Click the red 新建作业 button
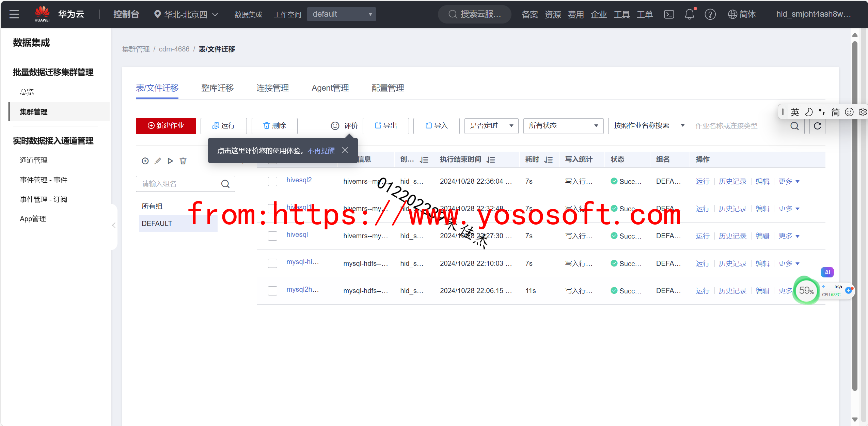This screenshot has height=426, width=868. (x=166, y=126)
